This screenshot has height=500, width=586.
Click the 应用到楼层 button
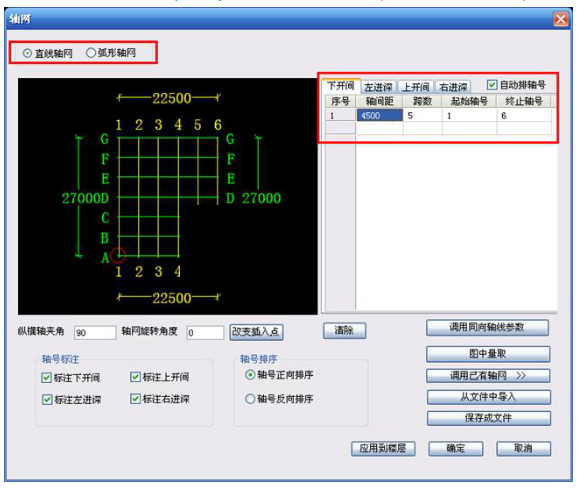point(383,448)
